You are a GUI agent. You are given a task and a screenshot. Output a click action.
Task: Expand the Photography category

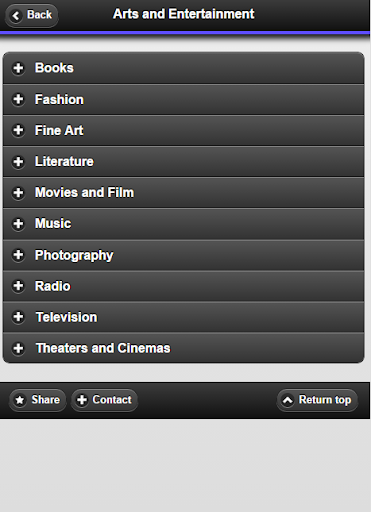pyautogui.click(x=183, y=255)
